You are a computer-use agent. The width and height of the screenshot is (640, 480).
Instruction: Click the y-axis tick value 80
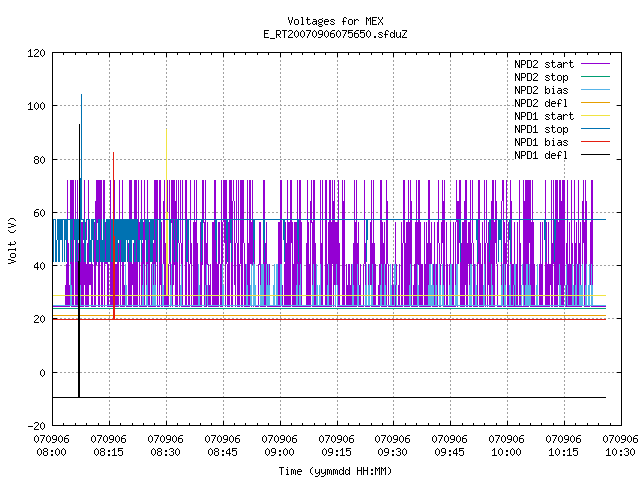click(39, 160)
